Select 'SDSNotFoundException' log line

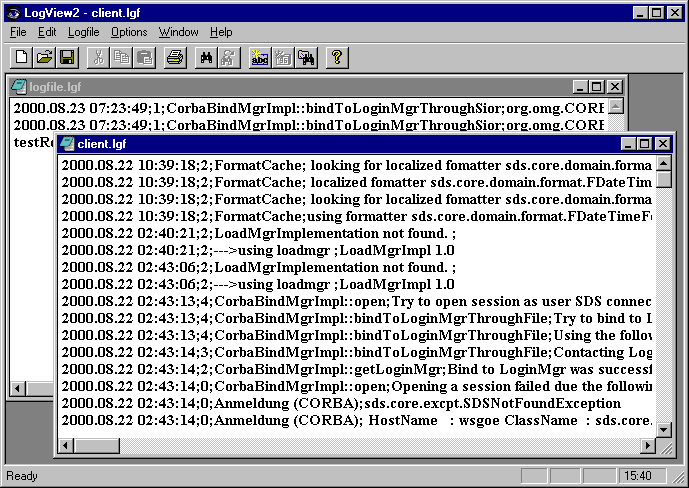(341, 403)
